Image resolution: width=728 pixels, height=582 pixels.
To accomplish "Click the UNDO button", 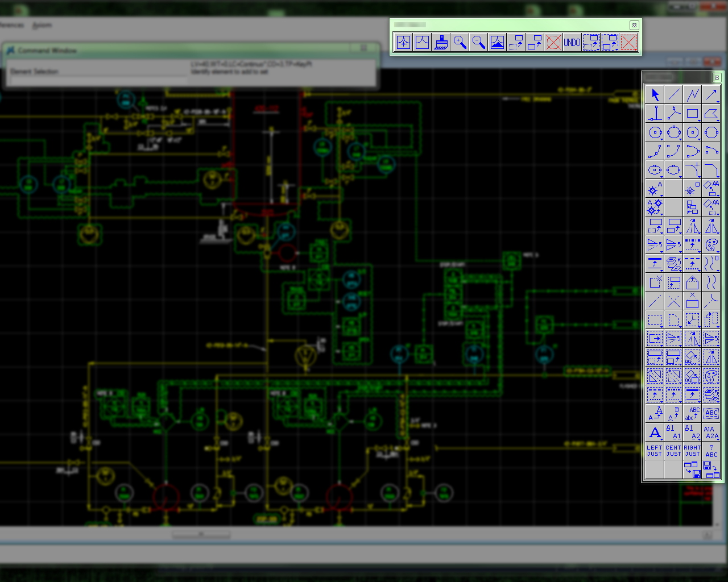I will (572, 42).
